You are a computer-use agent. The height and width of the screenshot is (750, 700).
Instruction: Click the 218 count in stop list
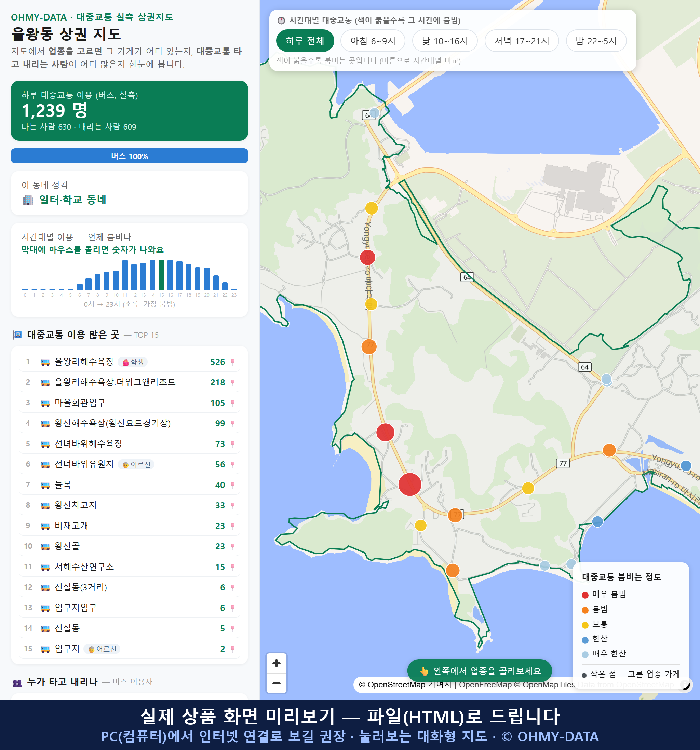pos(218,382)
